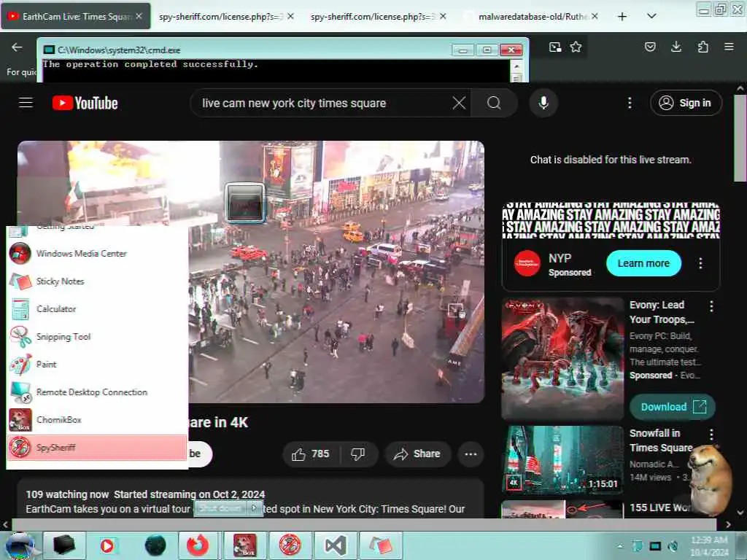Open red play-button taskbar app
The width and height of the screenshot is (747, 560).
coord(108,545)
